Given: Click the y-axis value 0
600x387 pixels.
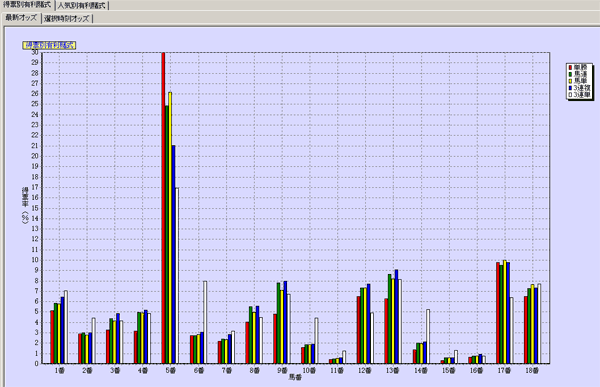Looking at the screenshot, I should coord(36,364).
